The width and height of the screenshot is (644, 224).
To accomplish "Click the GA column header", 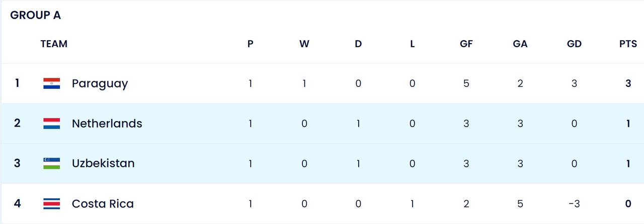I will (520, 44).
